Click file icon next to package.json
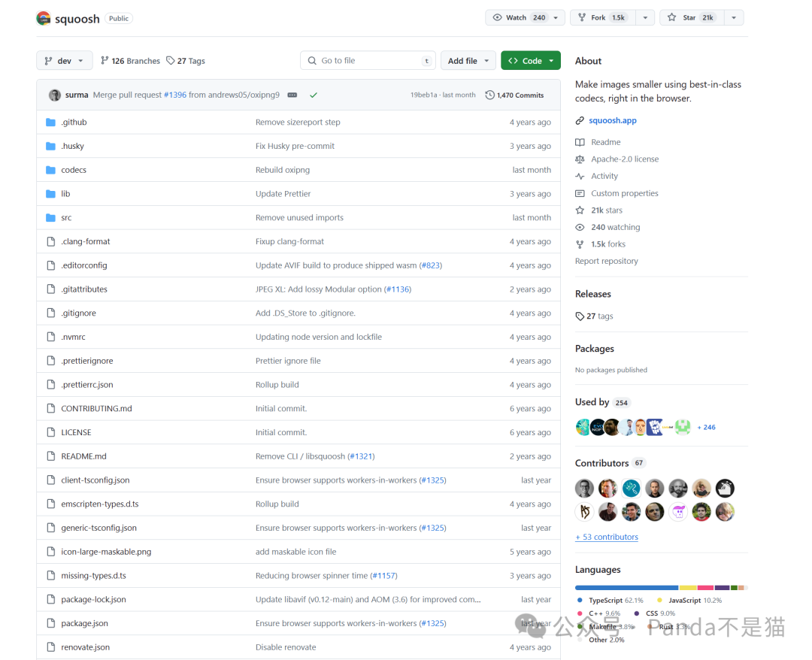The width and height of the screenshot is (812, 660). pyautogui.click(x=51, y=623)
